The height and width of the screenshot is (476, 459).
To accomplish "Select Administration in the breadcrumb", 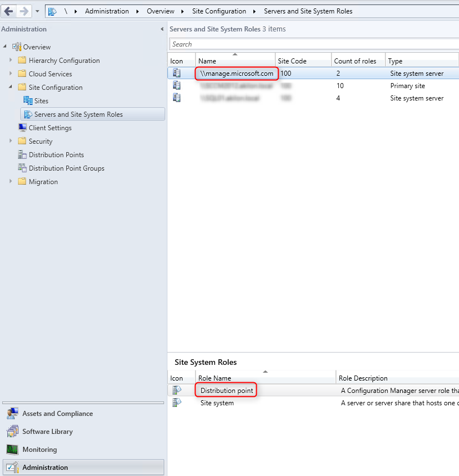I will [x=107, y=11].
